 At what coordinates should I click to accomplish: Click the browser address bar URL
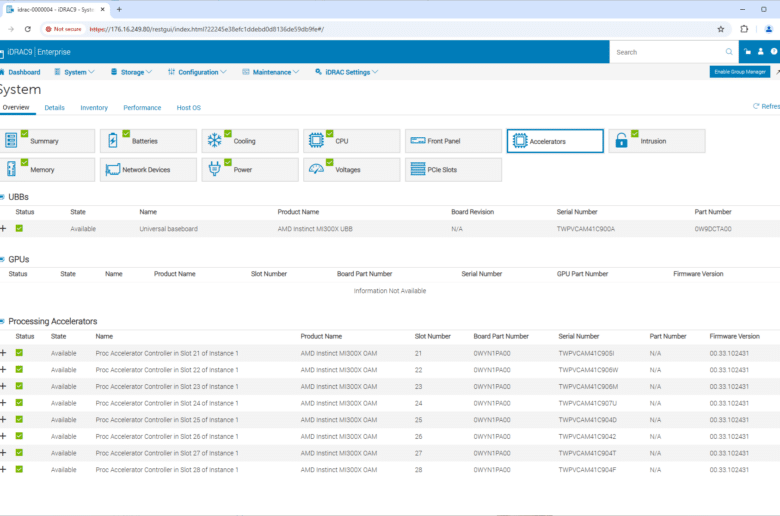coord(207,29)
